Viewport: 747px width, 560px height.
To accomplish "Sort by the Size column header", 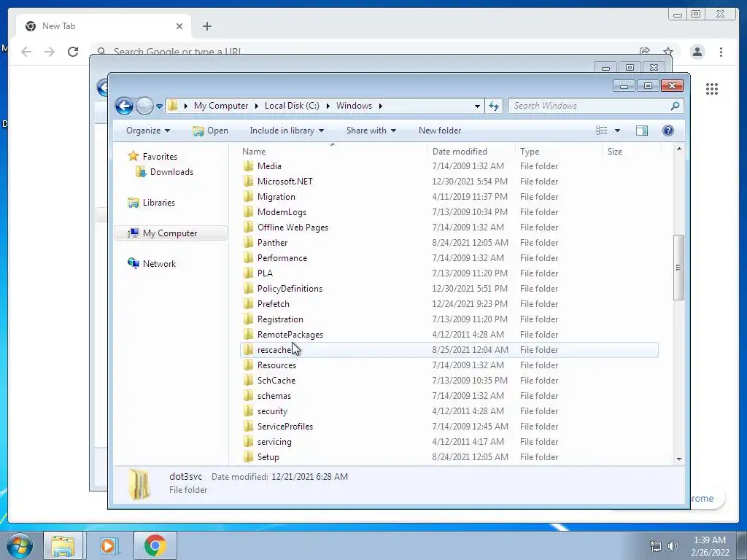I will click(614, 152).
